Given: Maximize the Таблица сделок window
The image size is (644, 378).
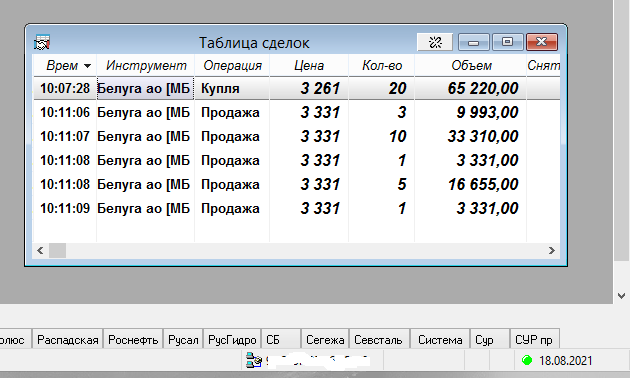Looking at the screenshot, I should 508,42.
